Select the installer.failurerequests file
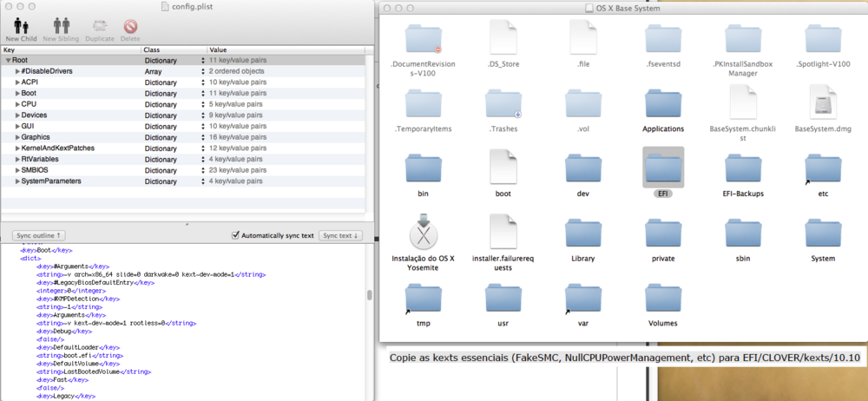 pyautogui.click(x=503, y=232)
